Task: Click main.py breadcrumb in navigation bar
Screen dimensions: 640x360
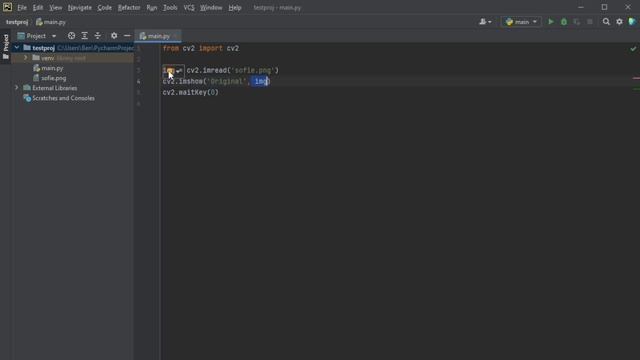Action: [x=51, y=22]
